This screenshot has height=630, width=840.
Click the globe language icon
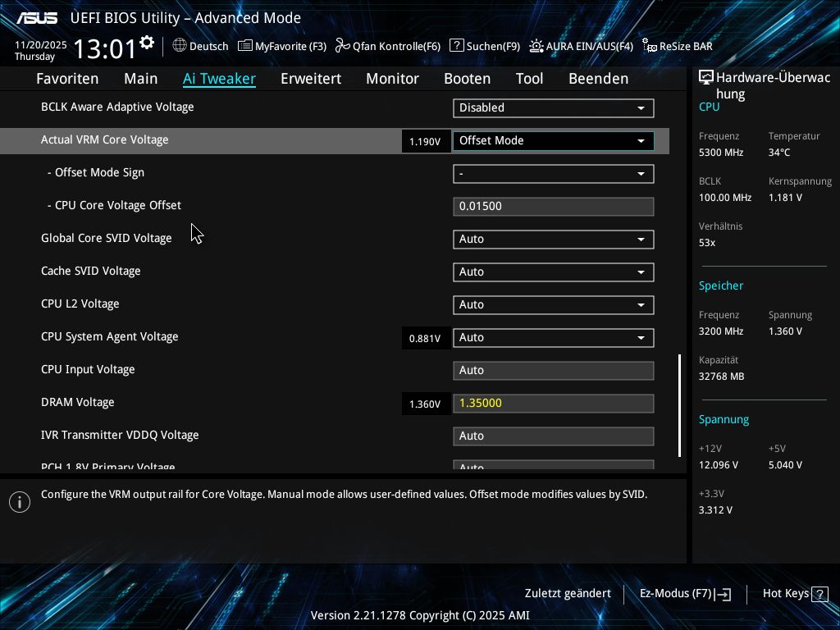click(x=180, y=46)
